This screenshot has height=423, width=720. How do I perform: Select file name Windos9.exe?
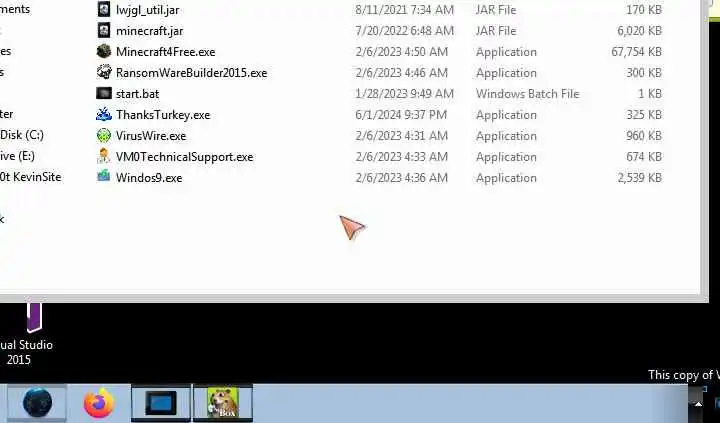(149, 178)
